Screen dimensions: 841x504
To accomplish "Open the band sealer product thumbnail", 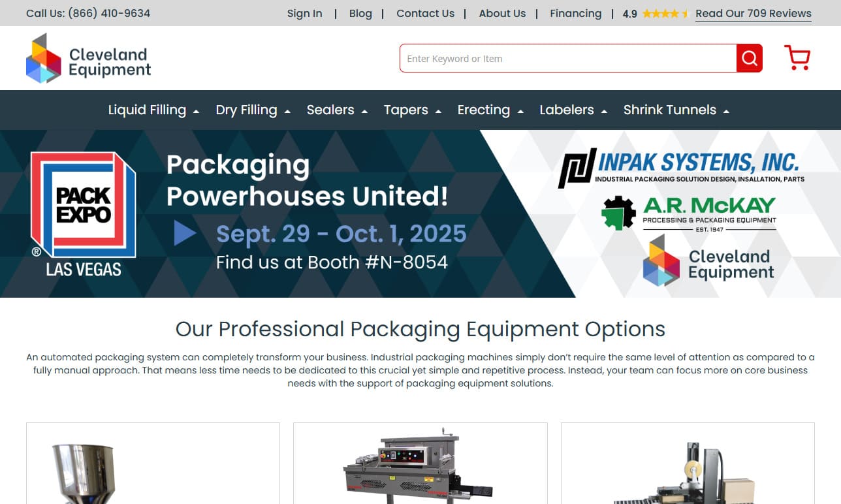I will coord(420,464).
